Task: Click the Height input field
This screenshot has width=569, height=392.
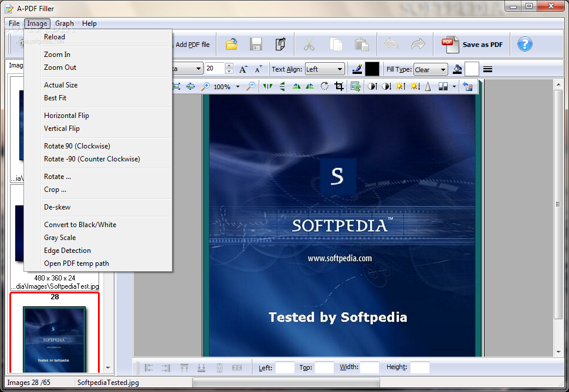Action: [x=420, y=367]
